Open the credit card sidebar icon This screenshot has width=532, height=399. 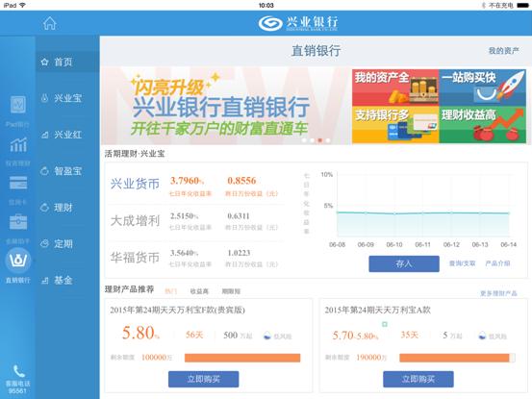point(18,183)
